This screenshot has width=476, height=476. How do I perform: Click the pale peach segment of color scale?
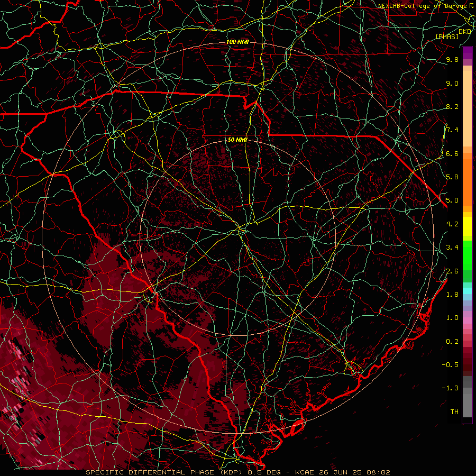[467, 109]
